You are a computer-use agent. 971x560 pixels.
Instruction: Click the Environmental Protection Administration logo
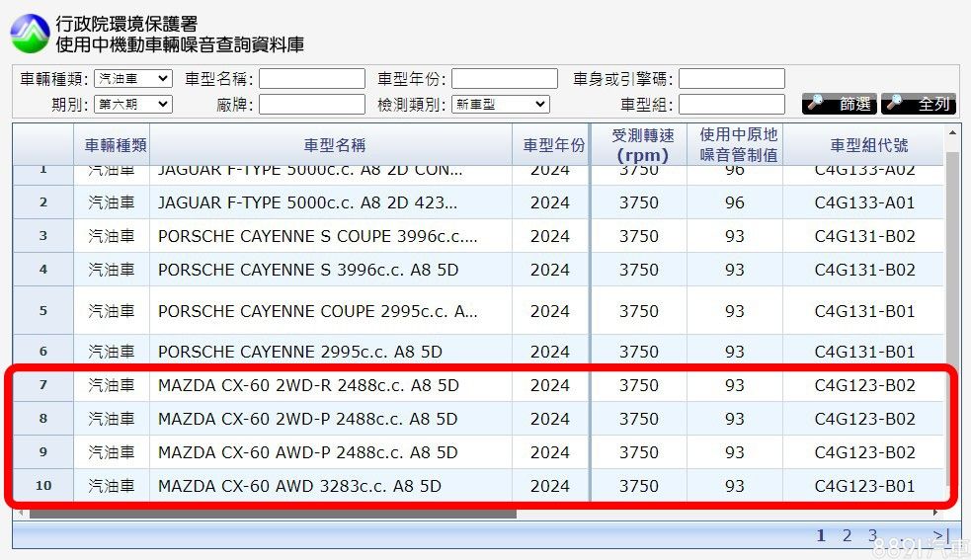click(x=30, y=34)
